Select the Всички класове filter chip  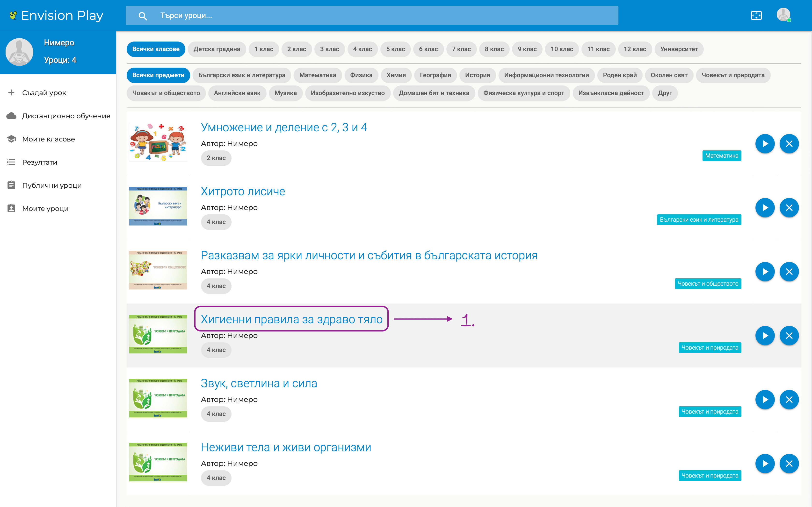(x=156, y=49)
